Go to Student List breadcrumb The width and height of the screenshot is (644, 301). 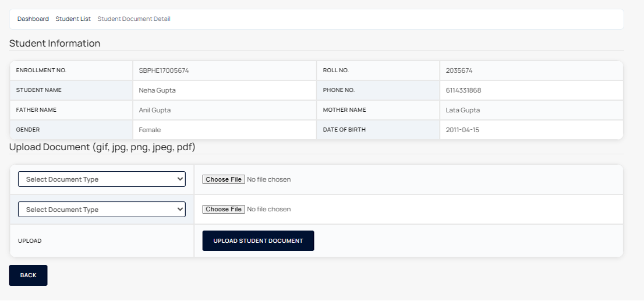[x=73, y=19]
